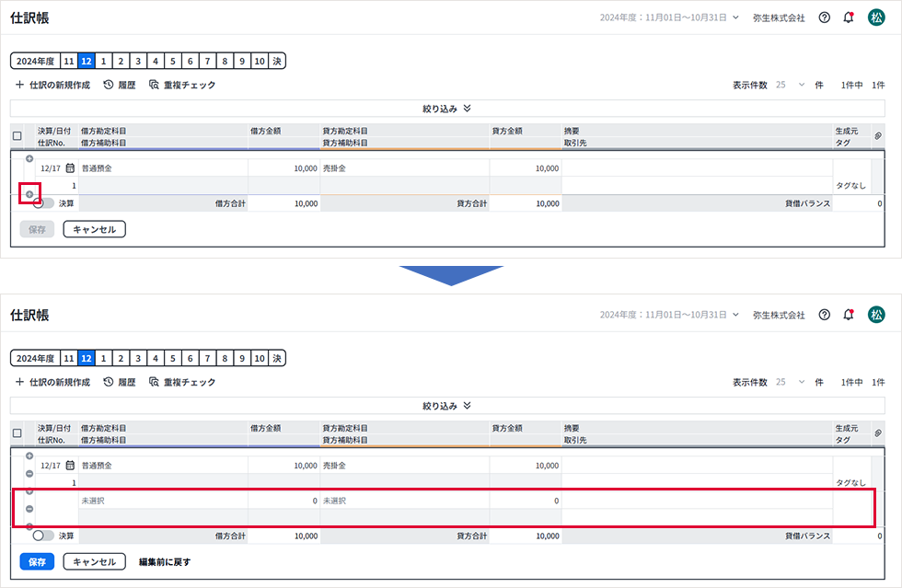The height and width of the screenshot is (588, 902).
Task: Click 重複チェック in the upper toolbar
Action: click(182, 85)
